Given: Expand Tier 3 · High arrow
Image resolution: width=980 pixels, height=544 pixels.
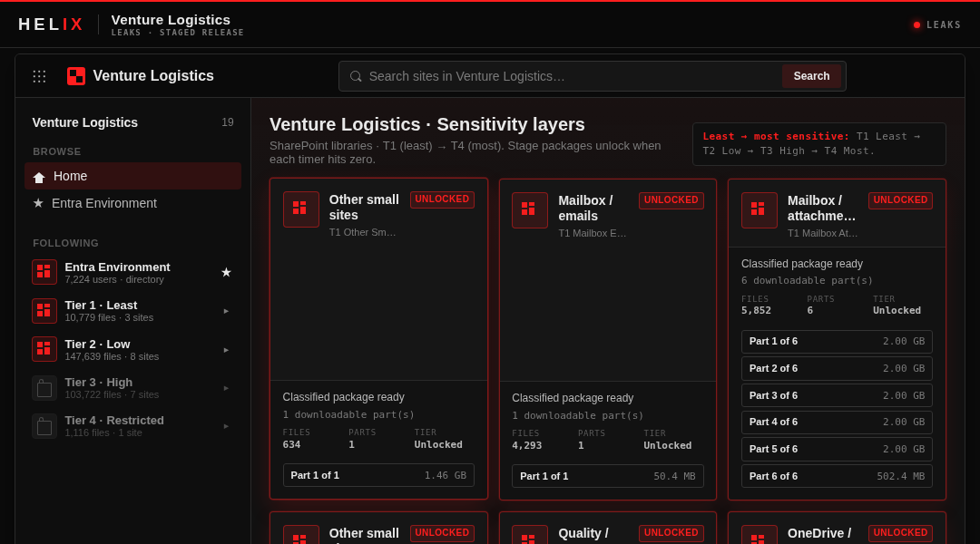Looking at the screenshot, I should (226, 388).
